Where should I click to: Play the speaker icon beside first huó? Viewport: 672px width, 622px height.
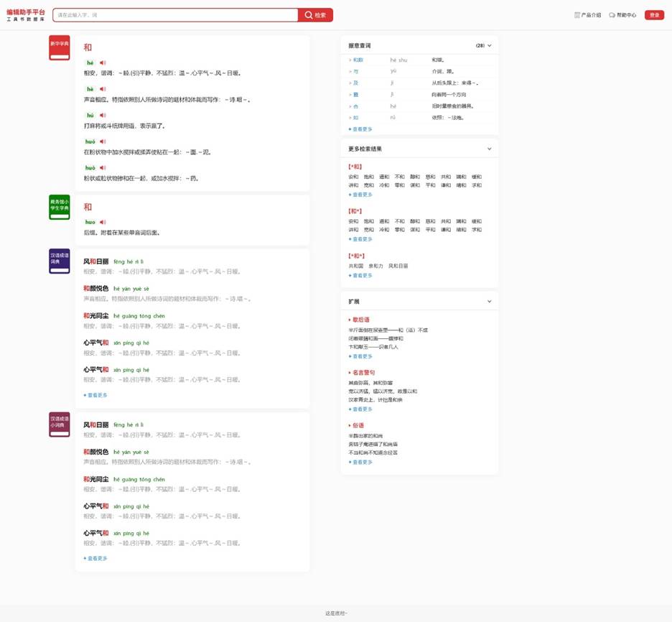[103, 141]
